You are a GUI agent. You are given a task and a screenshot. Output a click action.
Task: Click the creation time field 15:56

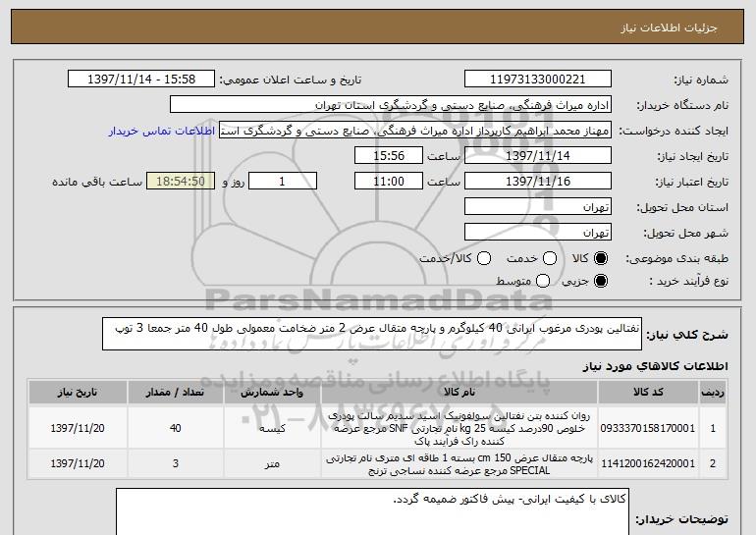tap(389, 156)
